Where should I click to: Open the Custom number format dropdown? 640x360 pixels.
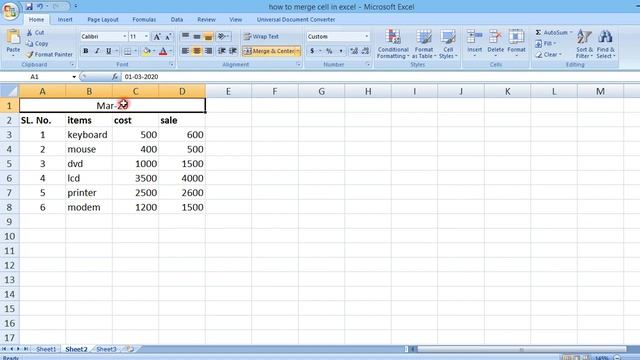pos(367,37)
